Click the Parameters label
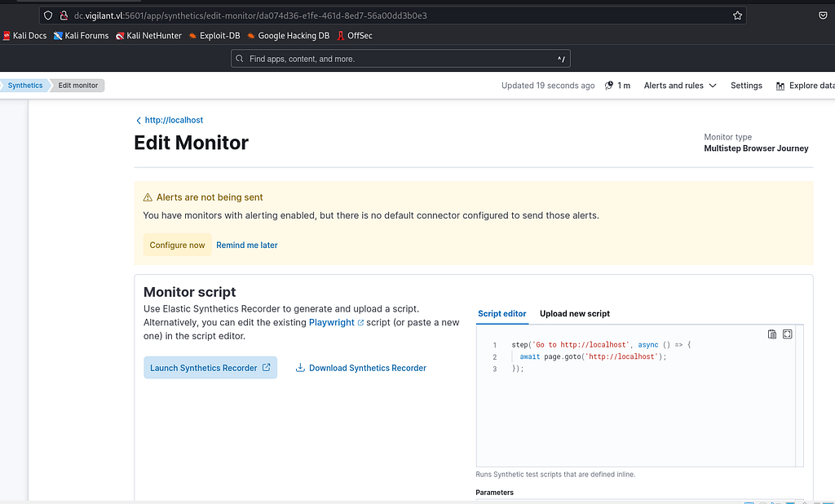This screenshot has width=835, height=504. pos(495,493)
